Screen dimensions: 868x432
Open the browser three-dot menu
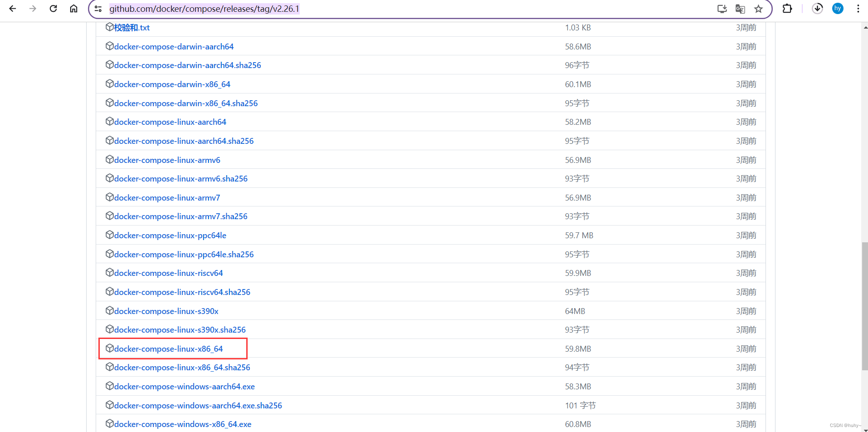click(858, 9)
